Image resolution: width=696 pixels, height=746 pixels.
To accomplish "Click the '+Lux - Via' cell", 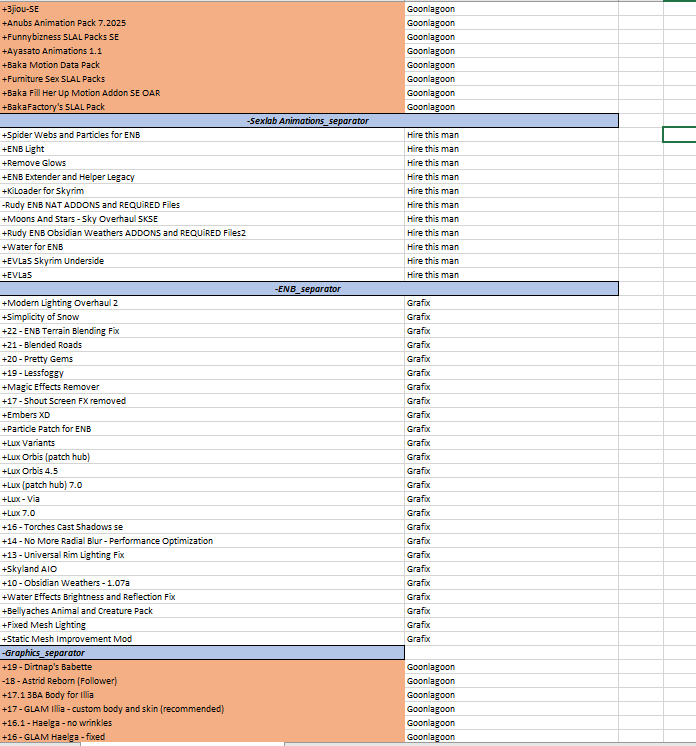I will pyautogui.click(x=202, y=499).
